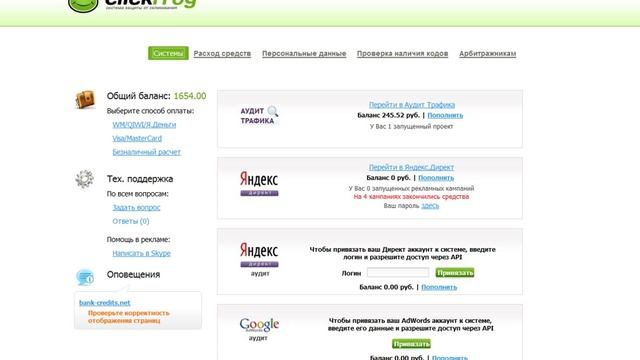Select the Системы tab
Viewport: 640px width, 360px height.
click(168, 53)
